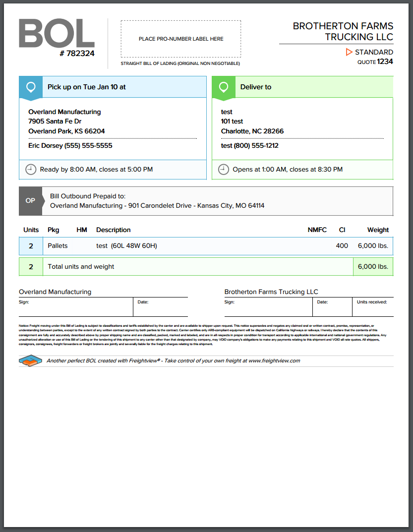Viewport: 413px width, 532px height.
Task: Click the large gray BOL logo
Action: pos(57,33)
